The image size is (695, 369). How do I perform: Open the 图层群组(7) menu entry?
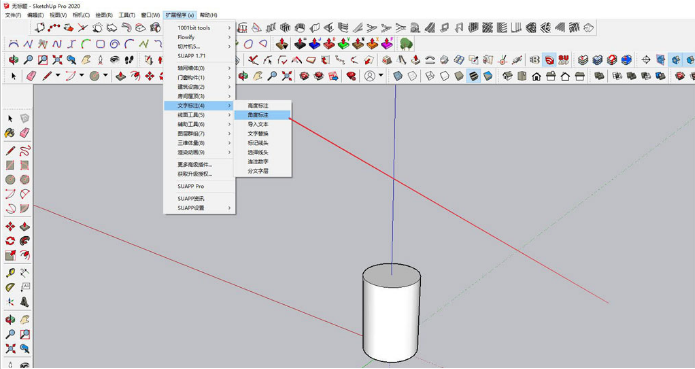pos(199,133)
